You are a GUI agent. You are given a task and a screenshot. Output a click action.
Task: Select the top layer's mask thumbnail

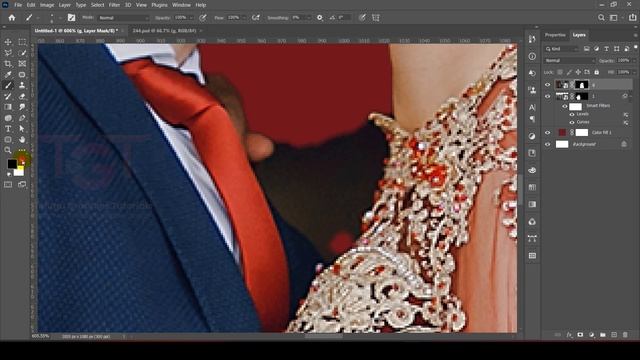[582, 85]
